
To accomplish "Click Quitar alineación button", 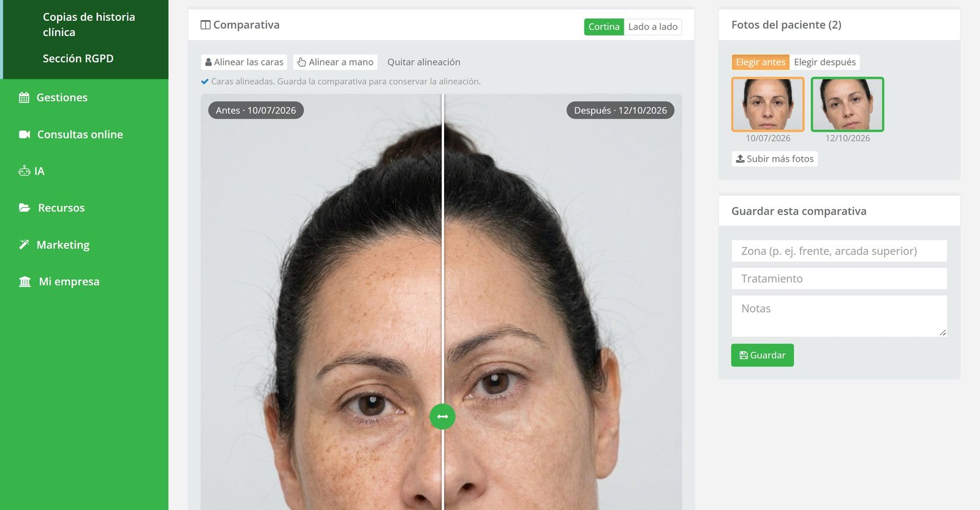I will coord(424,62).
